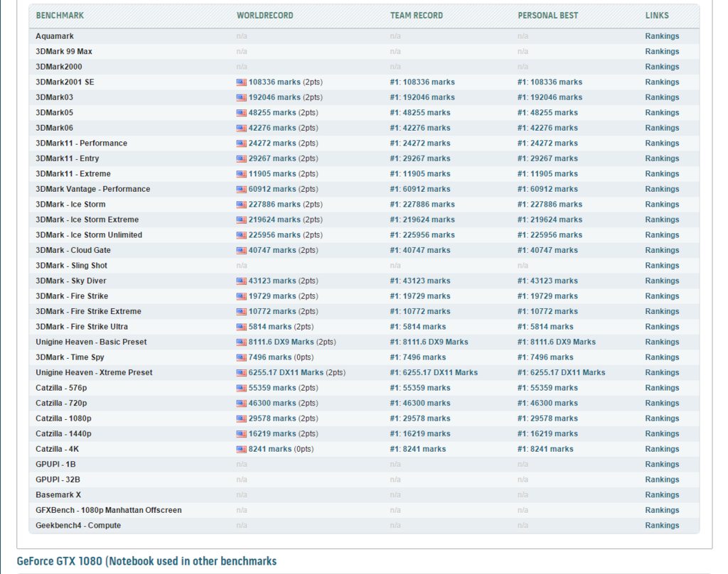
Task: Open Ice Storm Extreme personal best 219624 marks
Action: pos(550,220)
